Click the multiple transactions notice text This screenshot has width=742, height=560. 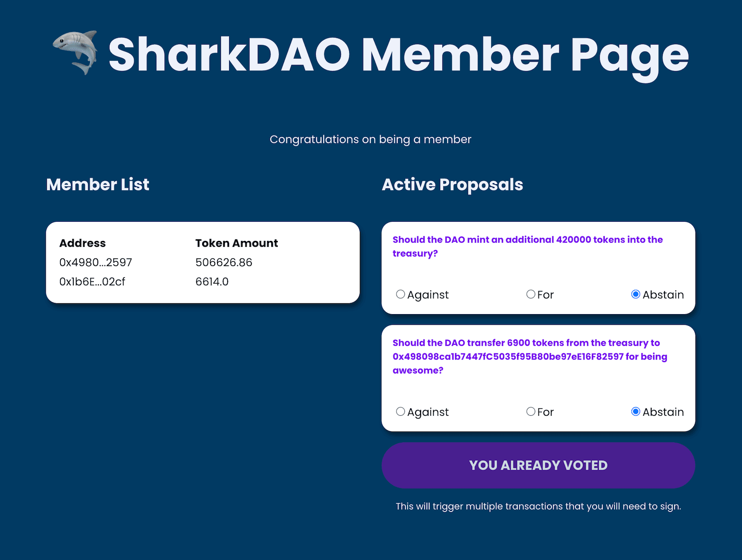[x=538, y=506]
